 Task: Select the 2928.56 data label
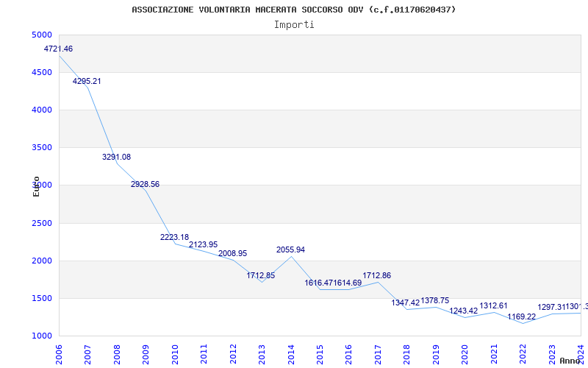click(x=145, y=185)
